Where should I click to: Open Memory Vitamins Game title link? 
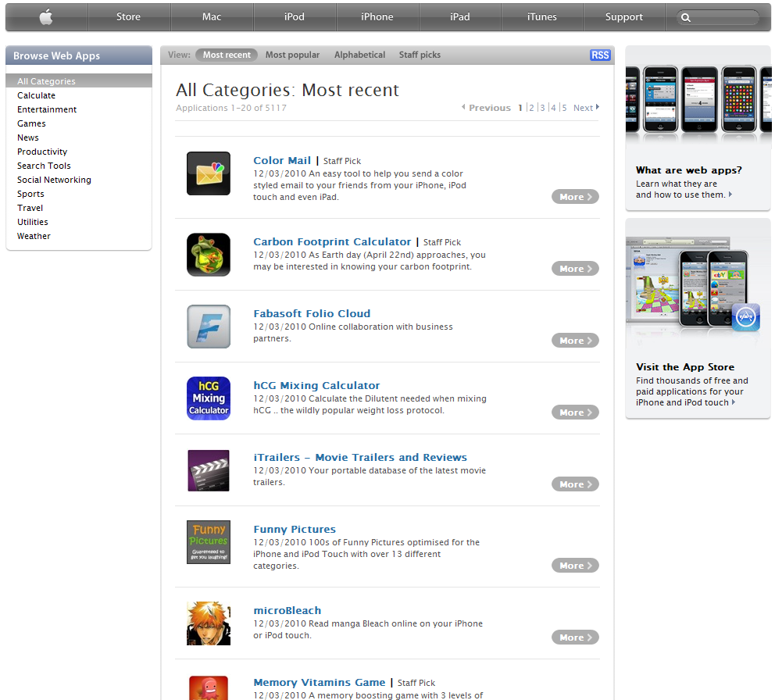tap(320, 683)
